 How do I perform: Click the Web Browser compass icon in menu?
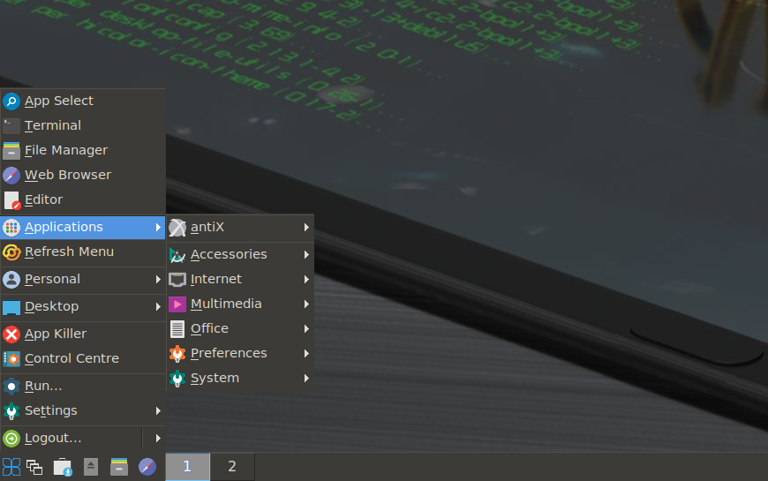click(11, 175)
